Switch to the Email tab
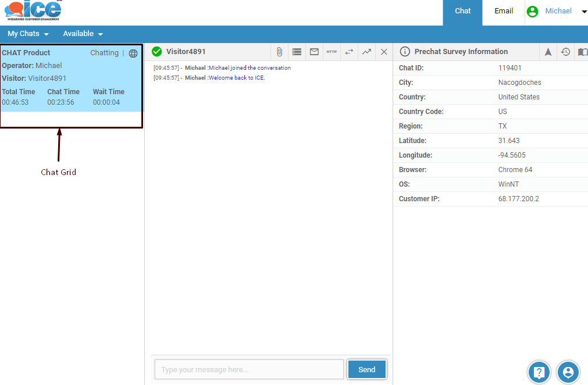588x385 pixels. click(504, 11)
